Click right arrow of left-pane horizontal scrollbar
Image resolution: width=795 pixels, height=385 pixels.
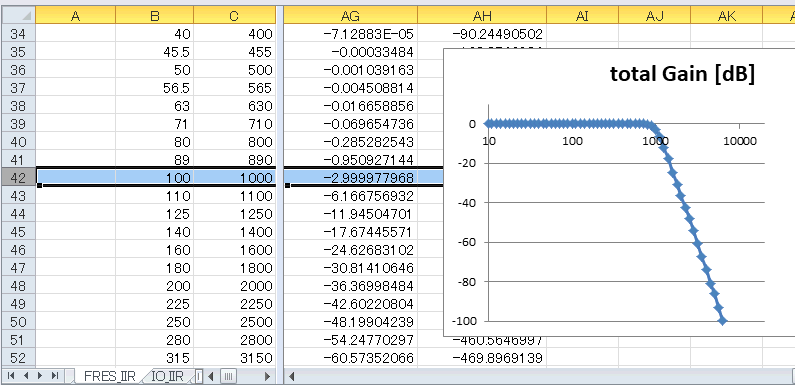click(x=267, y=376)
